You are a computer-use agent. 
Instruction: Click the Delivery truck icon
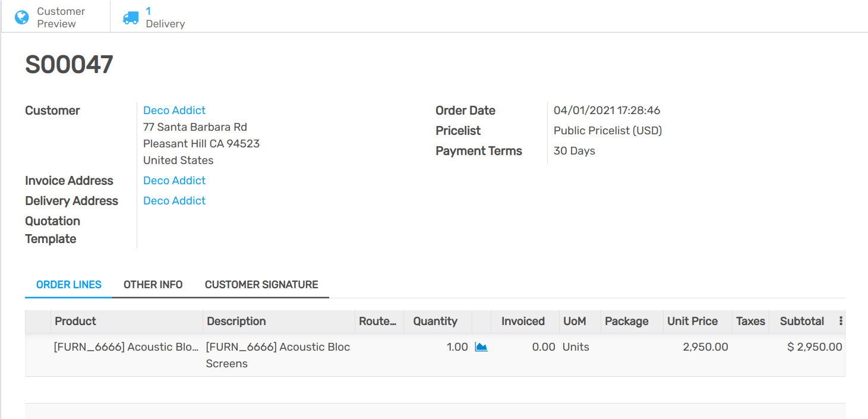[x=131, y=18]
